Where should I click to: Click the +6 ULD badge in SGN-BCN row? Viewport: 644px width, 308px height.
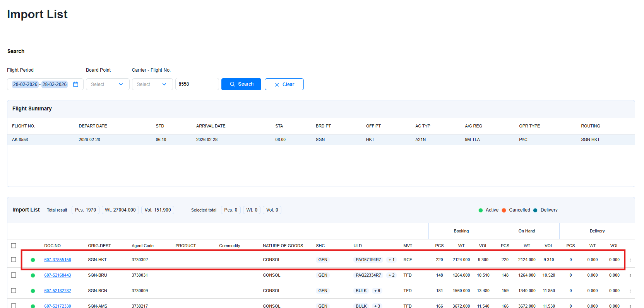377,291
